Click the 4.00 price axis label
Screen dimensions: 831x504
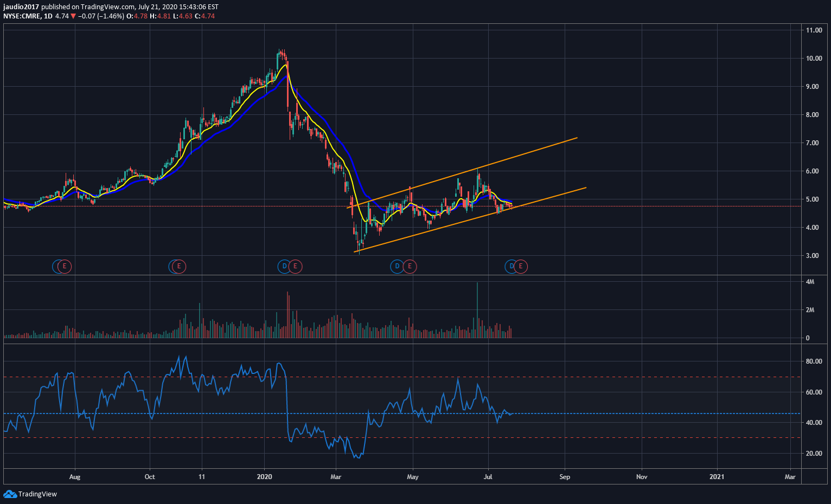pyautogui.click(x=813, y=228)
